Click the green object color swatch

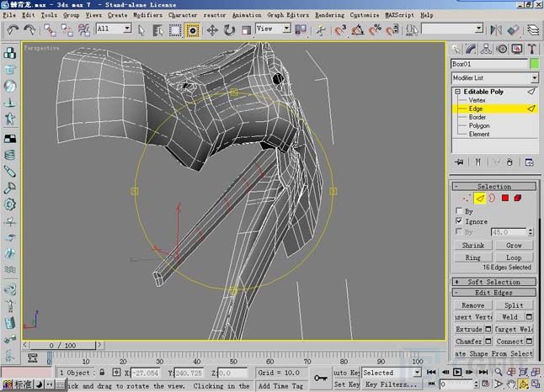point(534,64)
